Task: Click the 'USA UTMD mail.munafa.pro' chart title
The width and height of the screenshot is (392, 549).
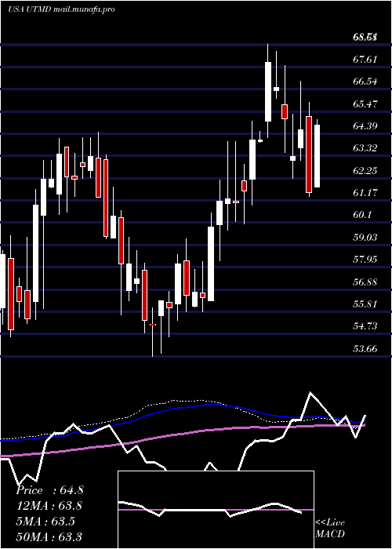Action: [62, 9]
